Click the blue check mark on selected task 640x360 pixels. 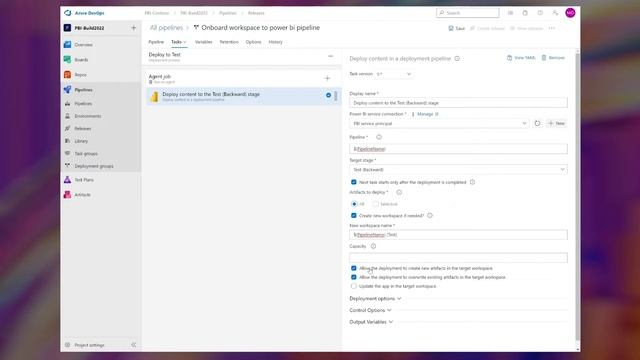point(328,95)
